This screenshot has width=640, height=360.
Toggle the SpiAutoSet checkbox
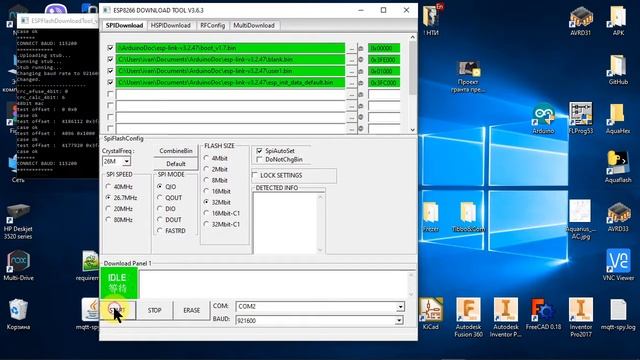[259, 151]
